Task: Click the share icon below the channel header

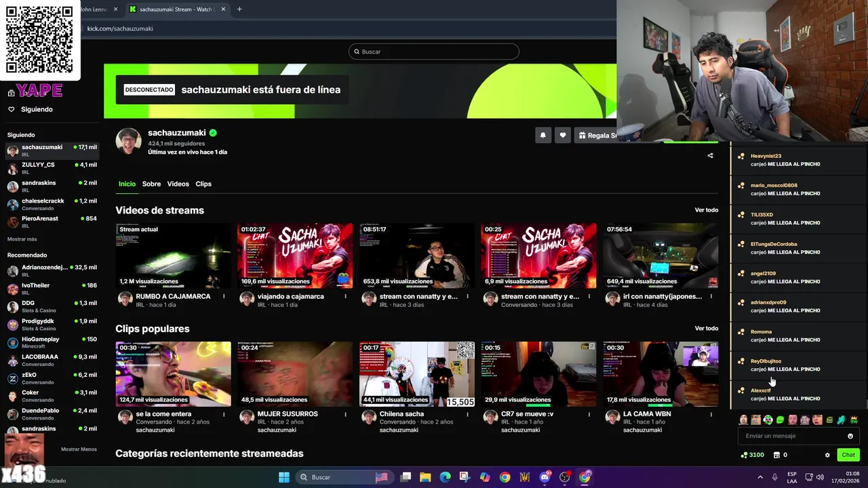Action: [710, 155]
